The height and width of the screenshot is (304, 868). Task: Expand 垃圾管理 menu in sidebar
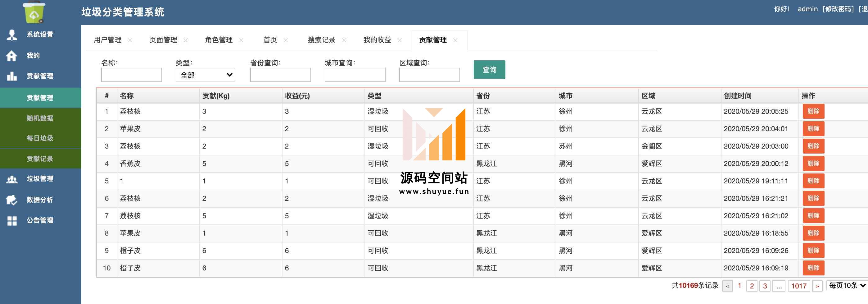tap(40, 179)
